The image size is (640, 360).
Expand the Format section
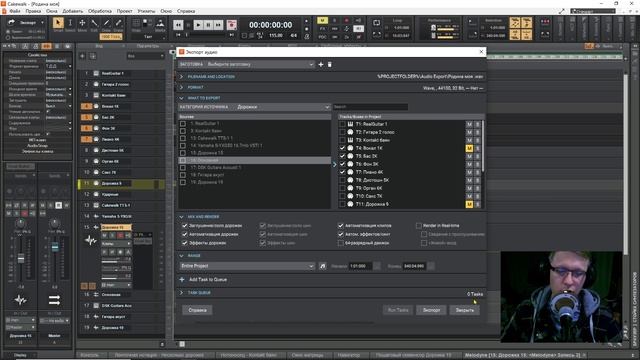(182, 87)
